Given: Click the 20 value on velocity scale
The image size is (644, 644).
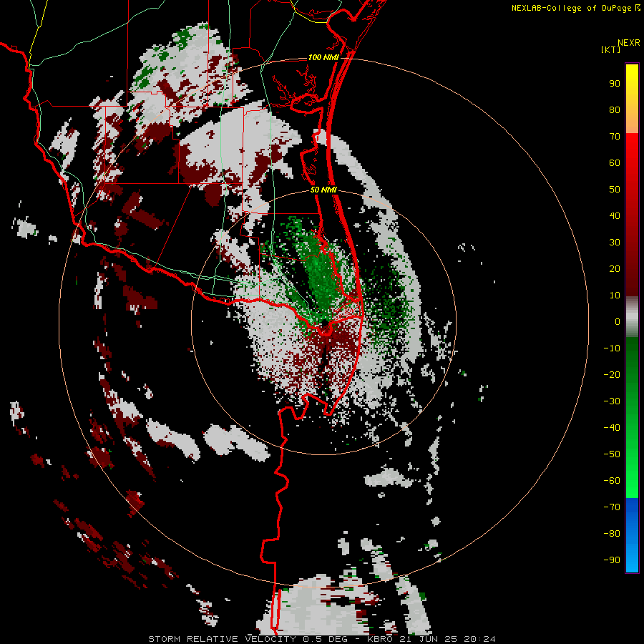Looking at the screenshot, I should 615,269.
